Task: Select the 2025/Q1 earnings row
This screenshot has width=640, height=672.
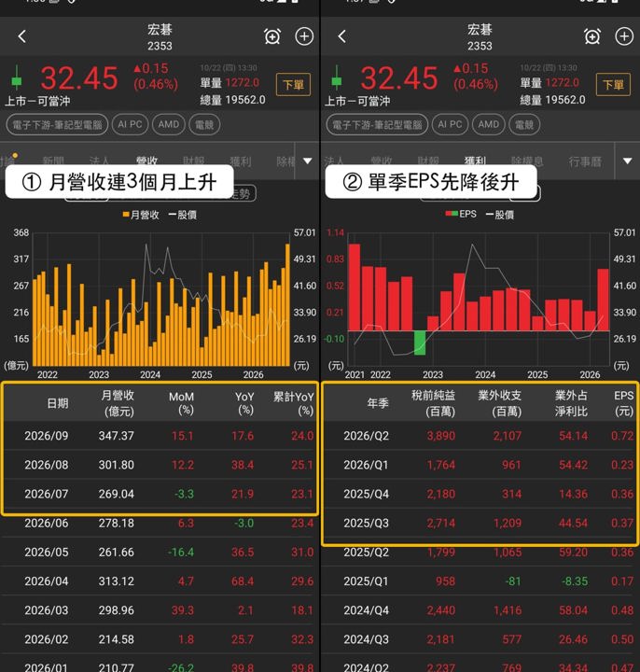Action: (x=480, y=581)
